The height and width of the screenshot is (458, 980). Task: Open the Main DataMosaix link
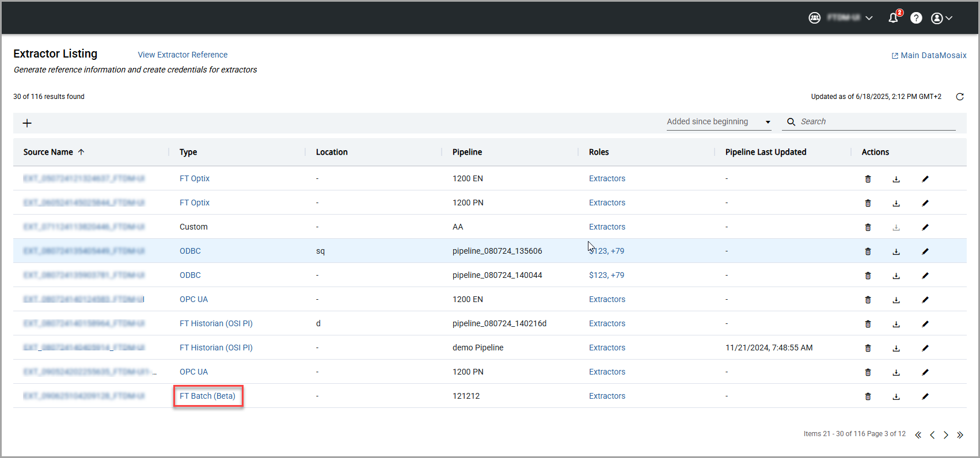pyautogui.click(x=929, y=55)
